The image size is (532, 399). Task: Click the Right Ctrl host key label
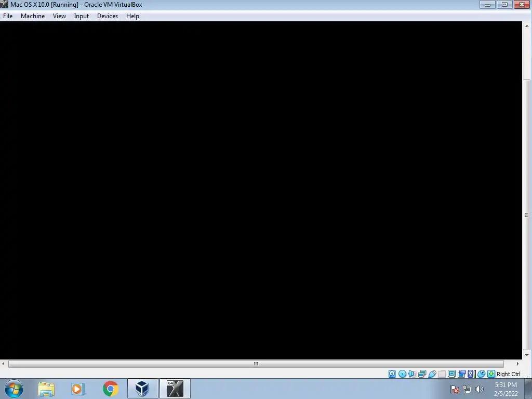pos(508,374)
